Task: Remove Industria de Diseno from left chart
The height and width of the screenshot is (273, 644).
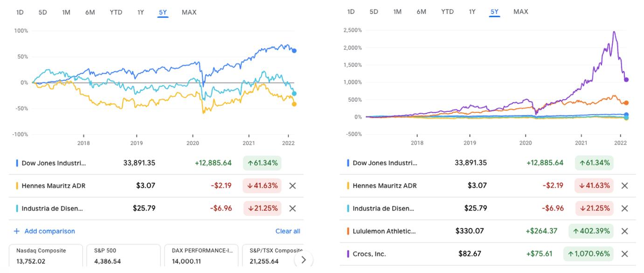Action: tap(292, 208)
